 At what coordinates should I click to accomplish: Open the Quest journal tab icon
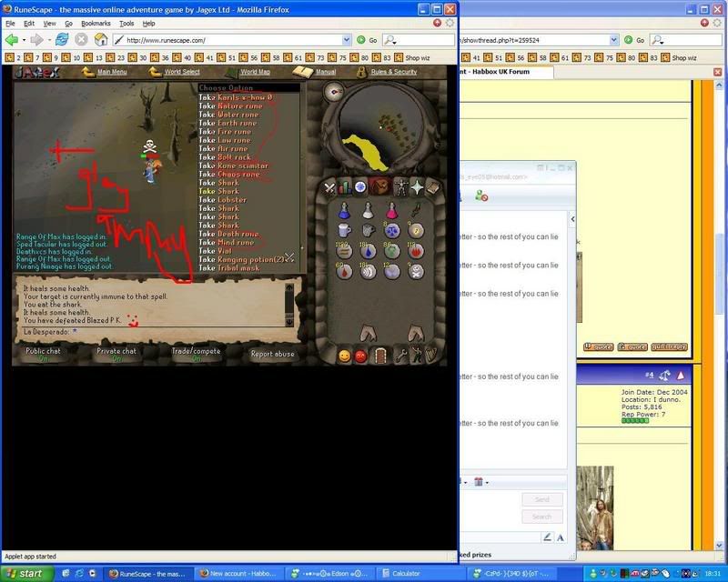click(x=360, y=187)
